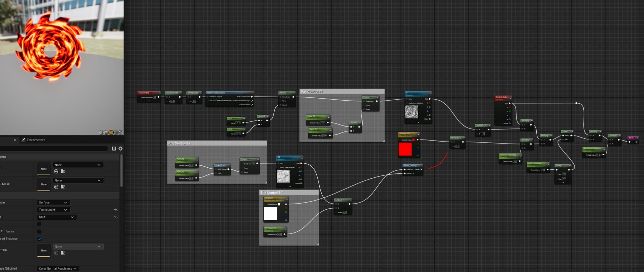Click the large red EnergyColor swatch
The width and height of the screenshot is (644, 272).
pos(405,149)
